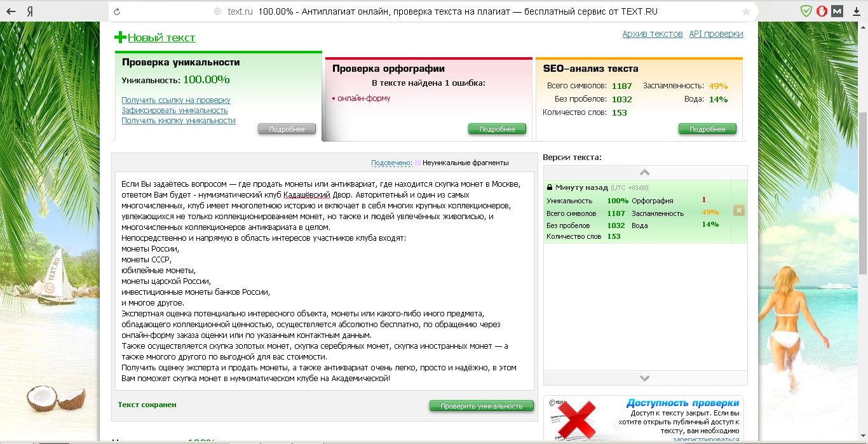Open red Opera-style extension icon

click(x=822, y=11)
